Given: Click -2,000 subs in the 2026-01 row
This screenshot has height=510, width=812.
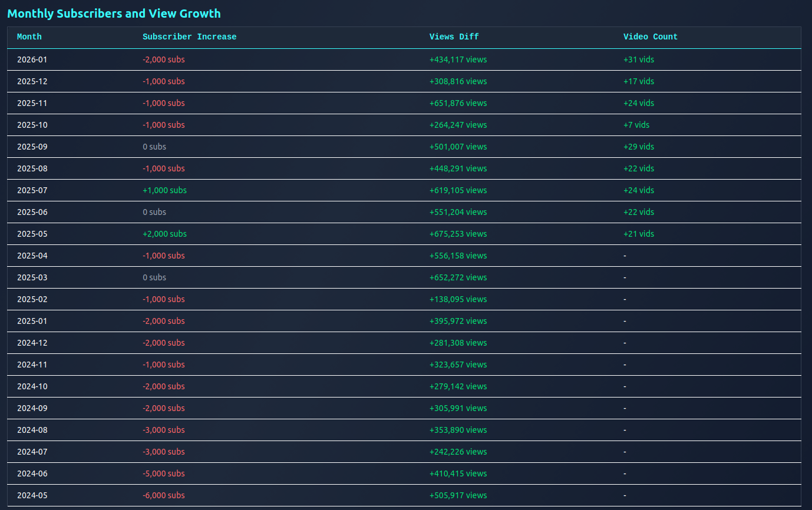Looking at the screenshot, I should 164,59.
